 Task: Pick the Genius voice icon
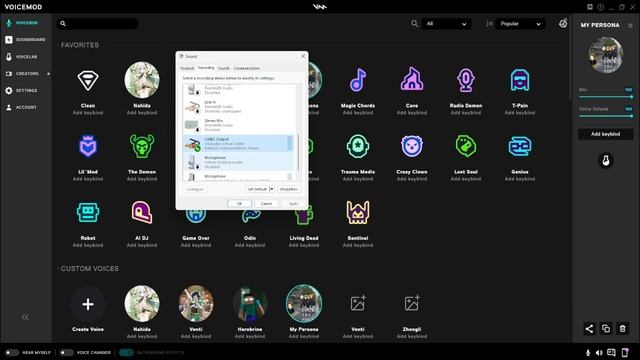[520, 146]
